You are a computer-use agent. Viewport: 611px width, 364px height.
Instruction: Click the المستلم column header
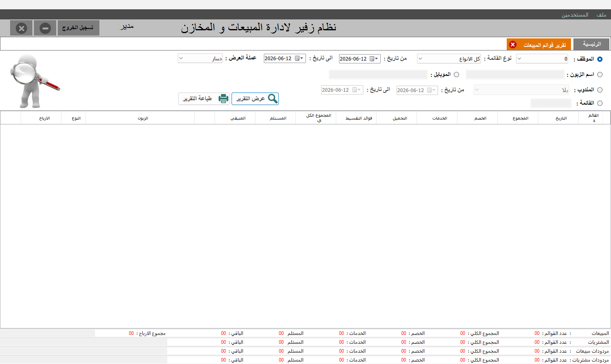click(x=275, y=118)
